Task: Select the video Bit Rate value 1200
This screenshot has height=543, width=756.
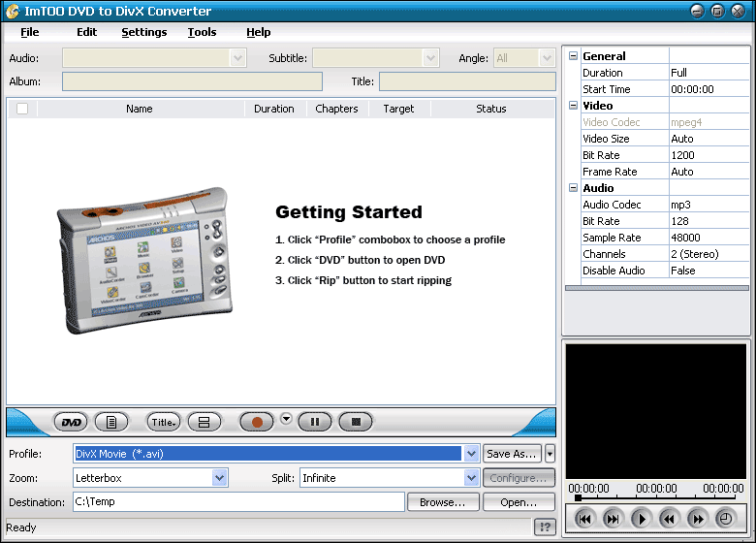Action: pyautogui.click(x=709, y=155)
